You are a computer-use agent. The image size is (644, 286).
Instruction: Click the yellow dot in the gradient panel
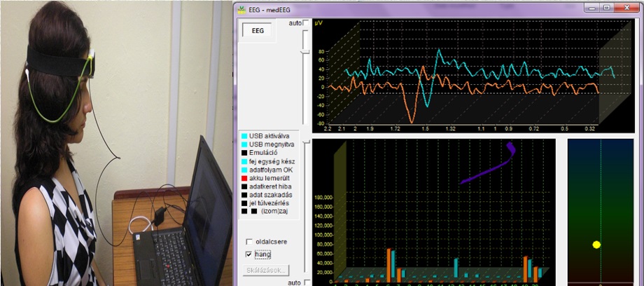tap(597, 245)
